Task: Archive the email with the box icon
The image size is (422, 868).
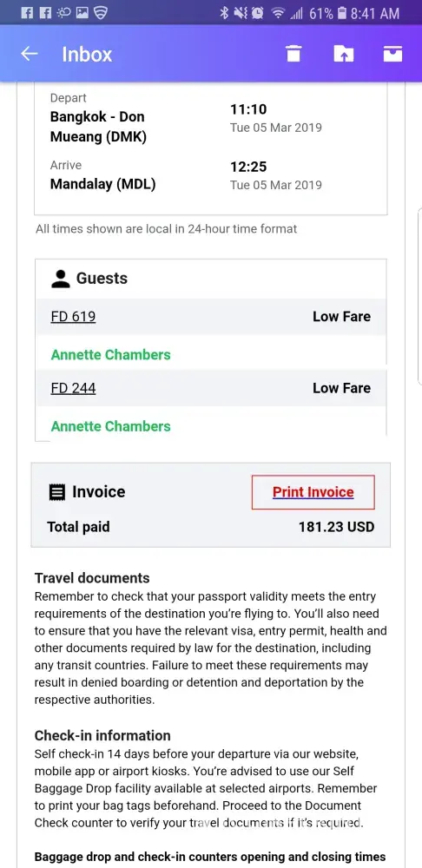Action: (392, 54)
